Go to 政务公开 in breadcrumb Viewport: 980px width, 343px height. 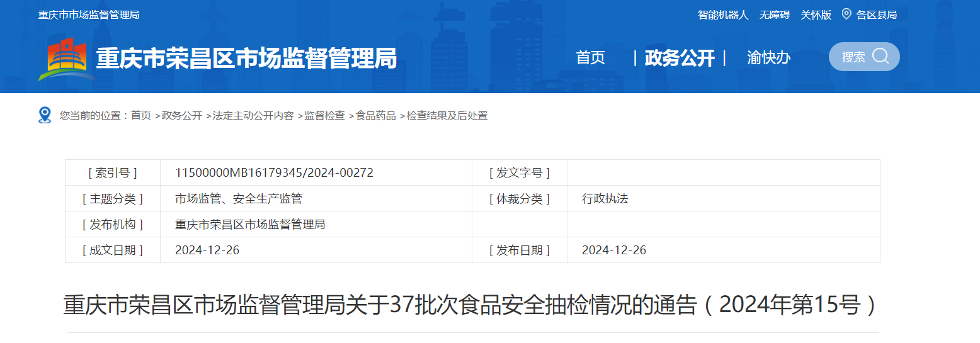(182, 116)
